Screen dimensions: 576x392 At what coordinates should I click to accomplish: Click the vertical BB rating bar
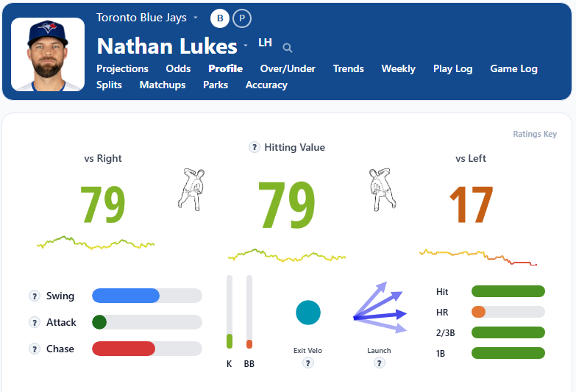coord(249,312)
